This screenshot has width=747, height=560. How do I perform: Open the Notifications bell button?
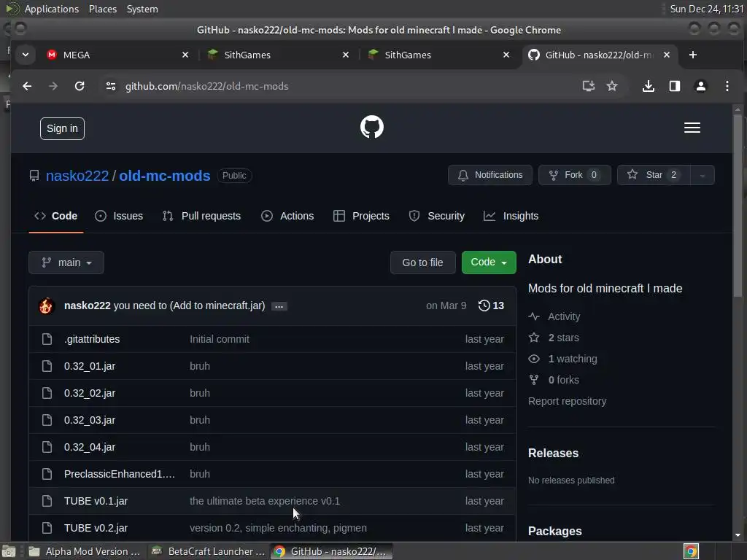pos(489,175)
